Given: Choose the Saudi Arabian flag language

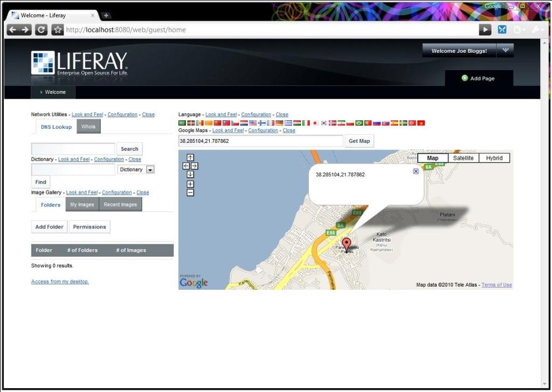Looking at the screenshot, I should click(182, 123).
